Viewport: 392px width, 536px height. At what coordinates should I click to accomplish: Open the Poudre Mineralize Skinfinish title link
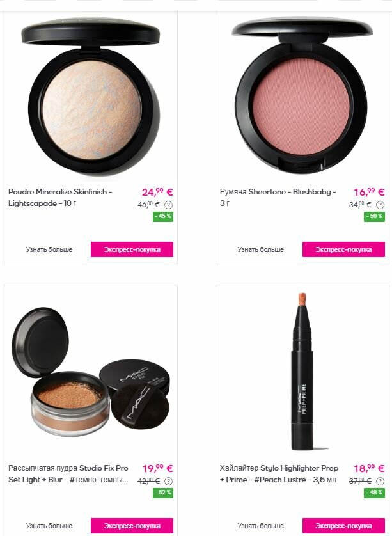click(x=60, y=198)
